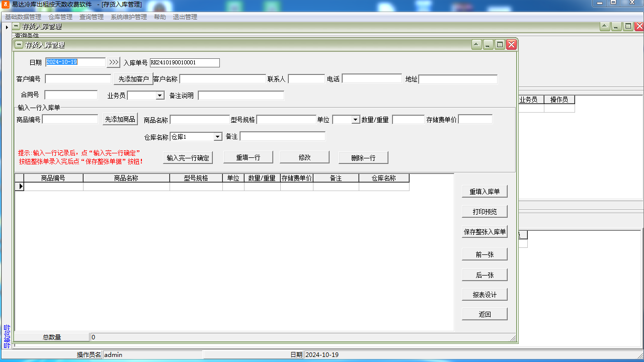Expand the 业务员 dropdown
This screenshot has height=362, width=644.
(x=160, y=96)
